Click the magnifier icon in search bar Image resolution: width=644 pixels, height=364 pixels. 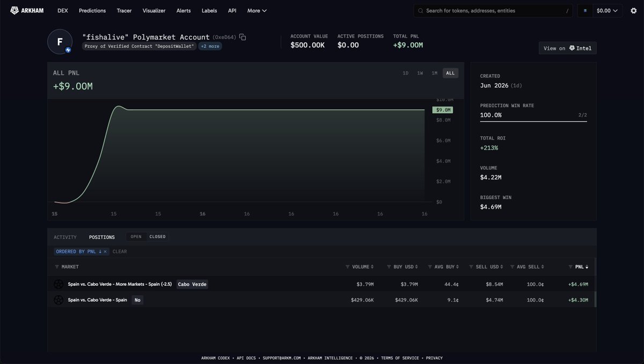421,10
